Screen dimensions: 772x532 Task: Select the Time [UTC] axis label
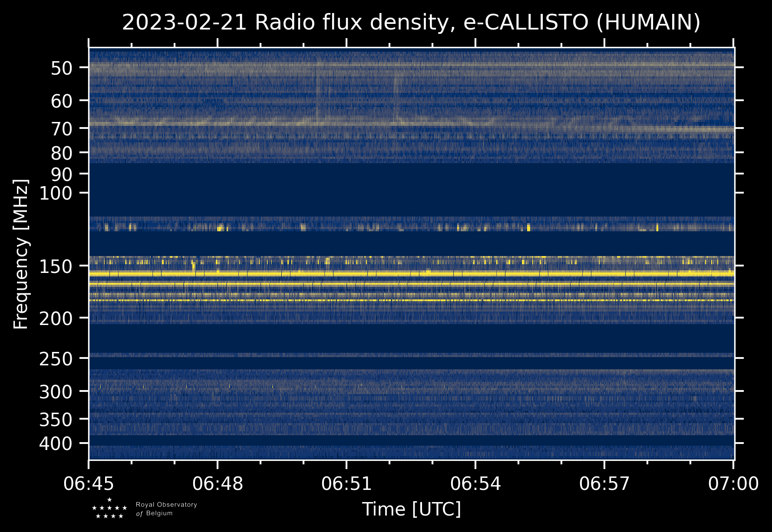pos(411,509)
